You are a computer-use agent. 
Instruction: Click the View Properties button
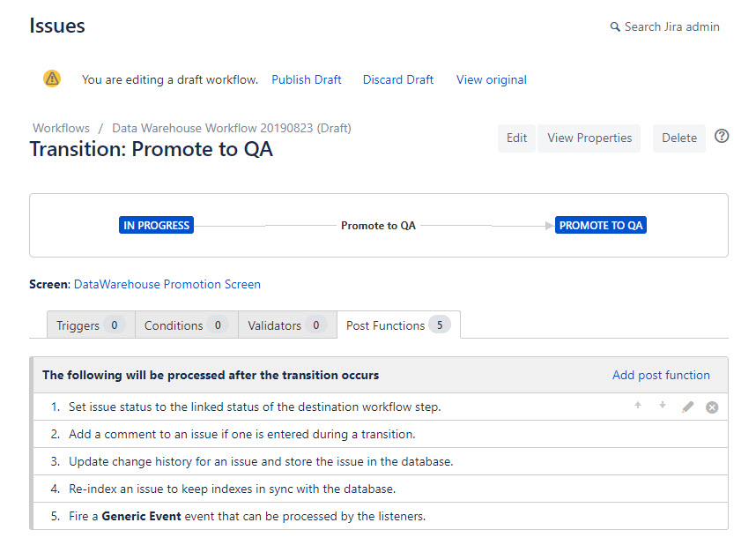coord(589,138)
